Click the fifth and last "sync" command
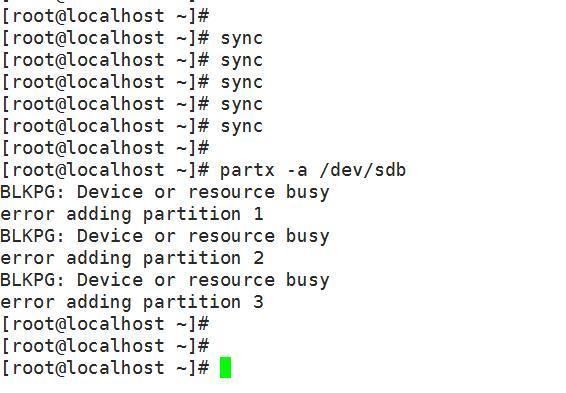 click(x=241, y=127)
